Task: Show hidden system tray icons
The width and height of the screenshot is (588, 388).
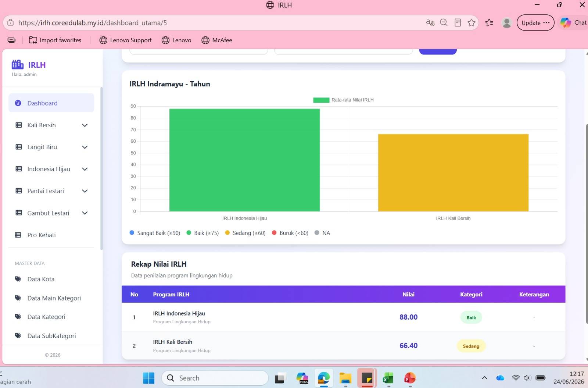Action: (484, 378)
